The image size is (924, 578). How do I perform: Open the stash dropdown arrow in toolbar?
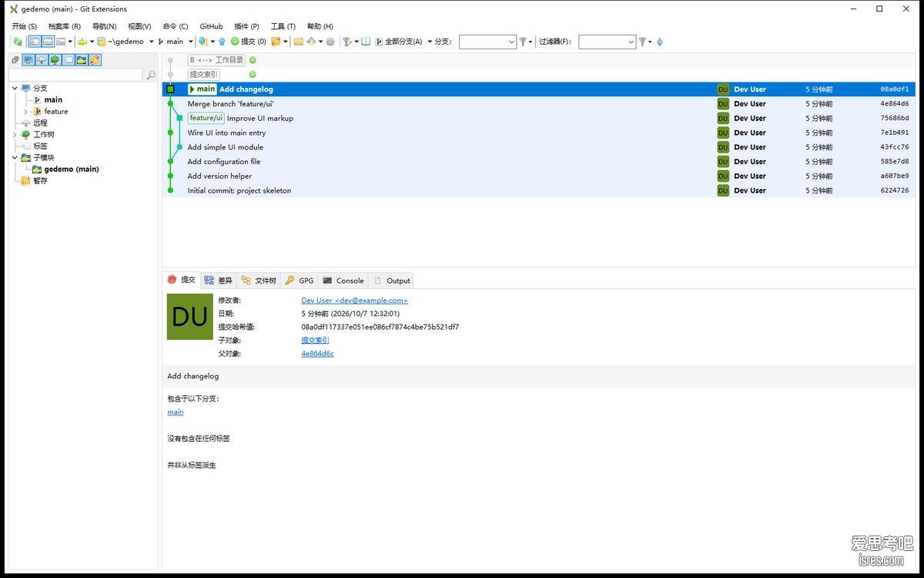(x=286, y=42)
